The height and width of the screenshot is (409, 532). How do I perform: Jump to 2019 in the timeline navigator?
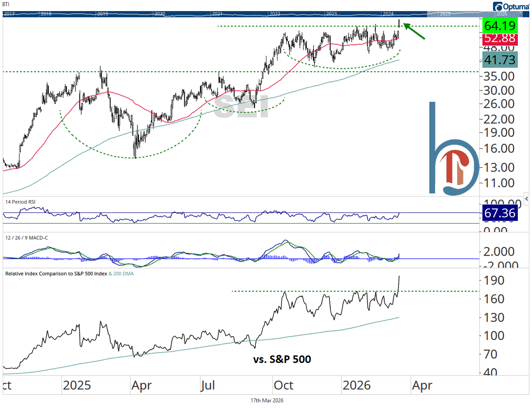point(102,14)
